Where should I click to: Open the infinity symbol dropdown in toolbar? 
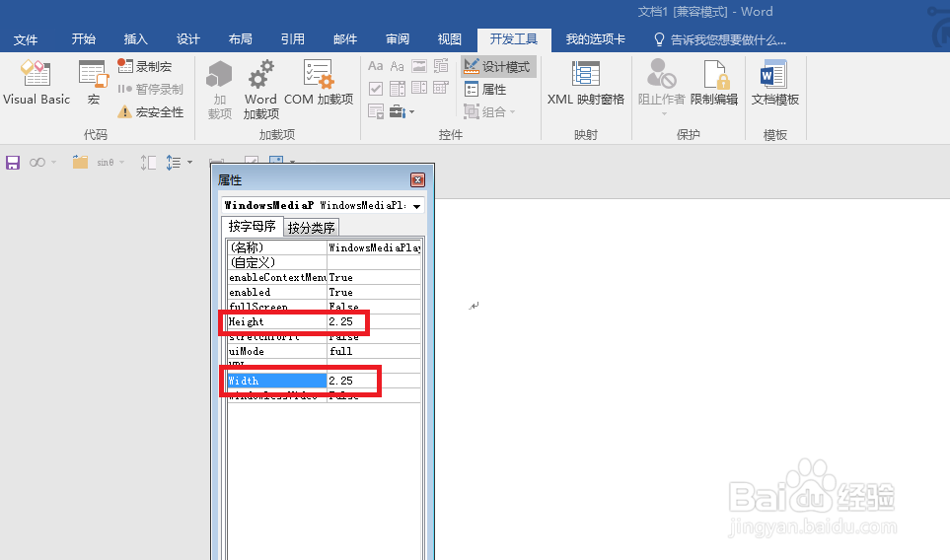tap(53, 163)
